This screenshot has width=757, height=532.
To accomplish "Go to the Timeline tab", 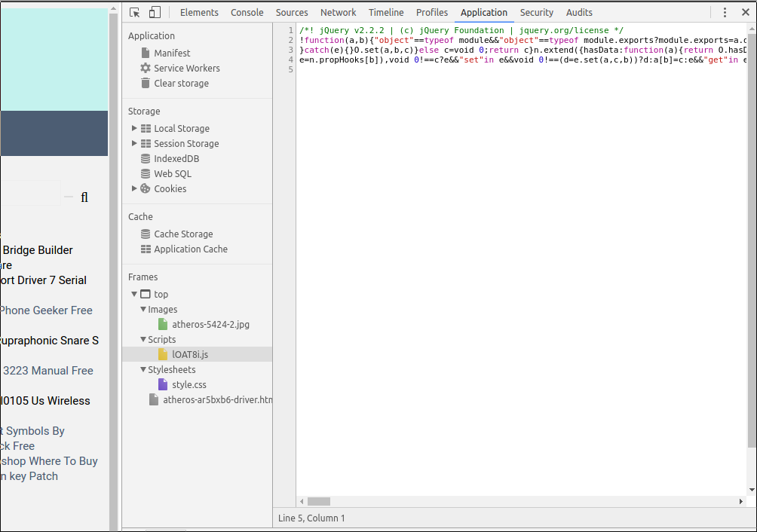I will [386, 13].
